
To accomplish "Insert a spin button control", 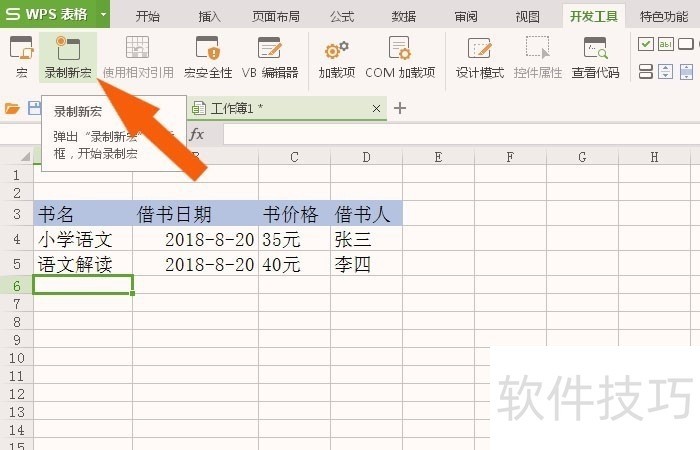I will tap(666, 71).
